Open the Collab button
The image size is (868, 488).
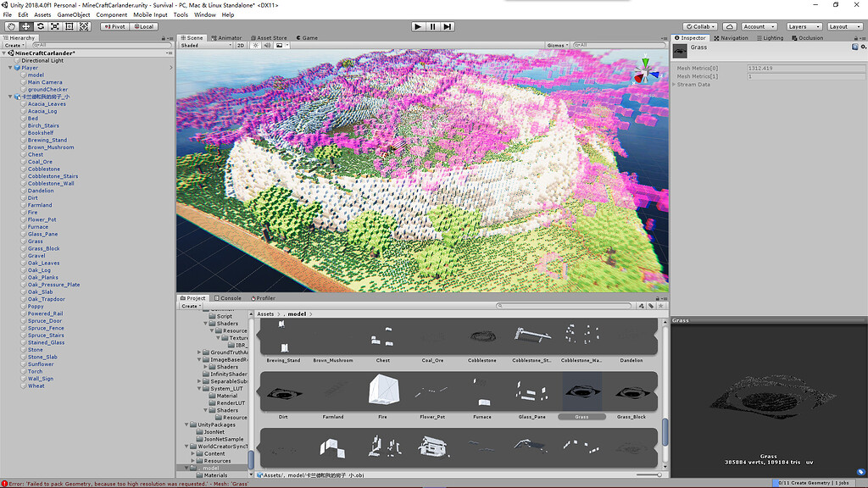click(x=700, y=26)
